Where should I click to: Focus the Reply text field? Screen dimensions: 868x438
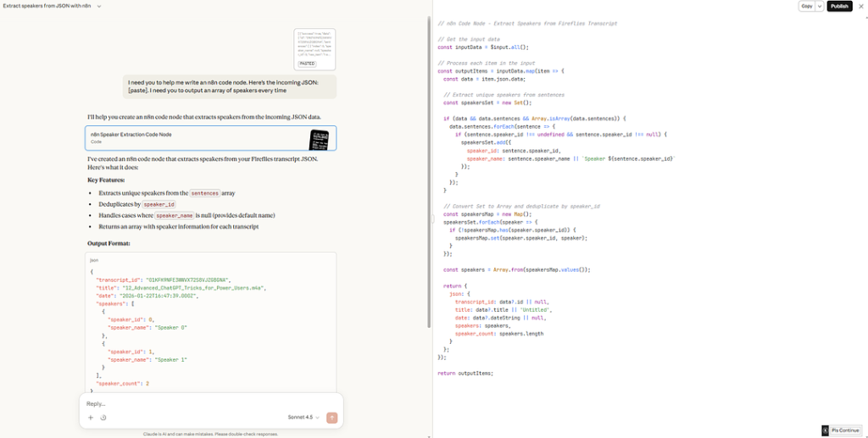click(x=211, y=404)
